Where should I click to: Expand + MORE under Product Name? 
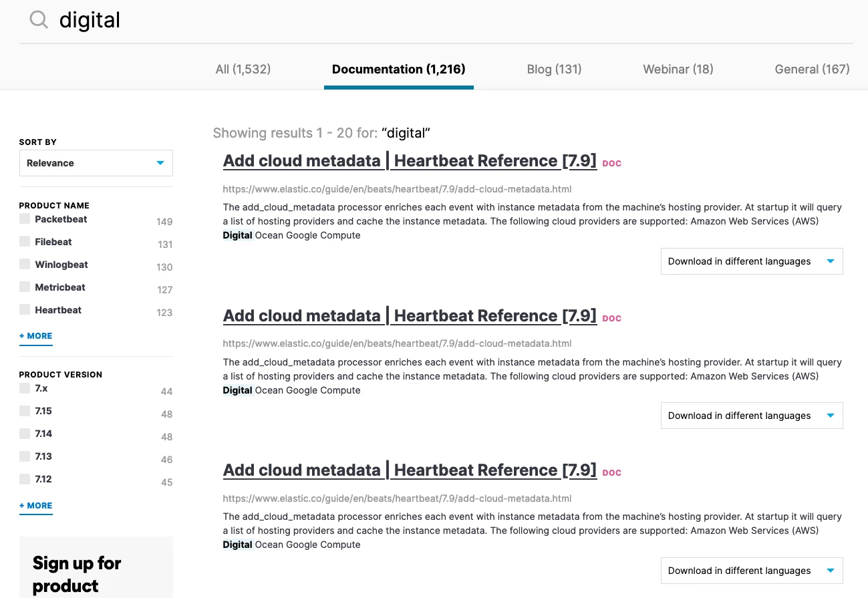[x=35, y=336]
